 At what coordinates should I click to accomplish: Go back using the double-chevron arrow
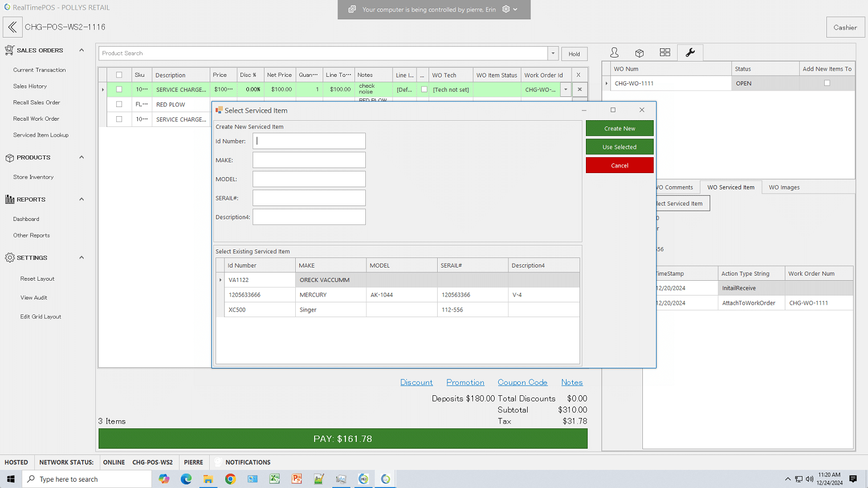pyautogui.click(x=13, y=27)
